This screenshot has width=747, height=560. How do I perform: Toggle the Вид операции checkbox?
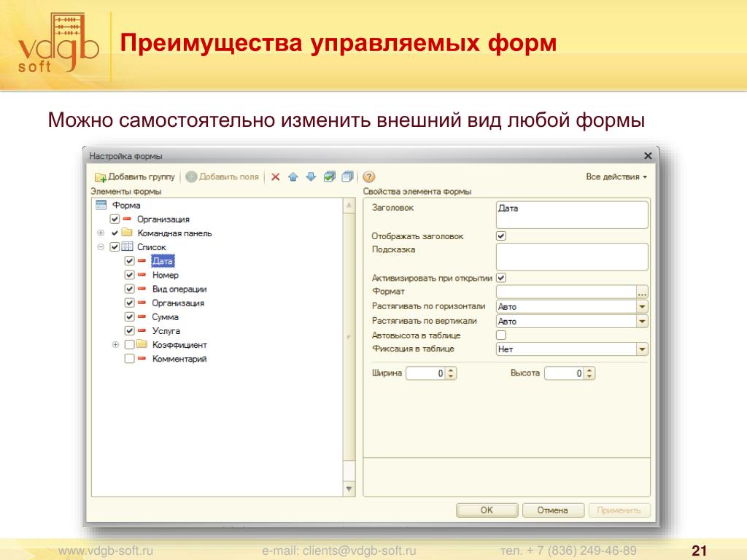(x=130, y=289)
